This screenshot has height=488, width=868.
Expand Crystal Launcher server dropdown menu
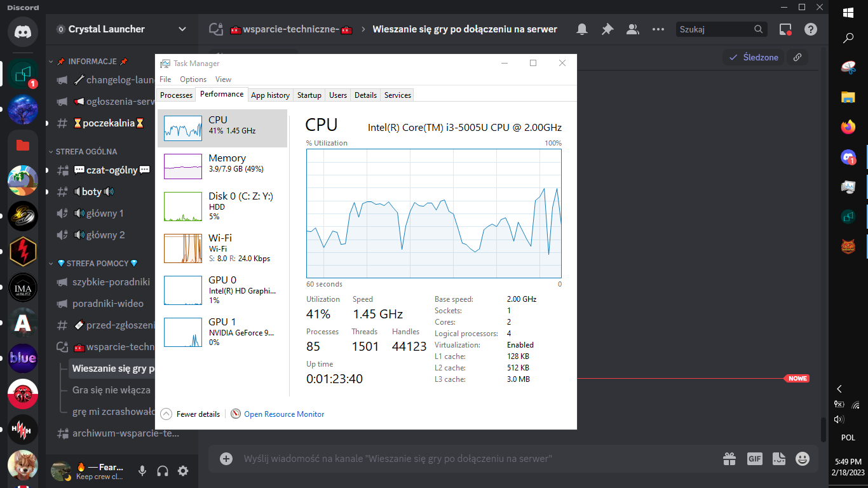point(182,29)
